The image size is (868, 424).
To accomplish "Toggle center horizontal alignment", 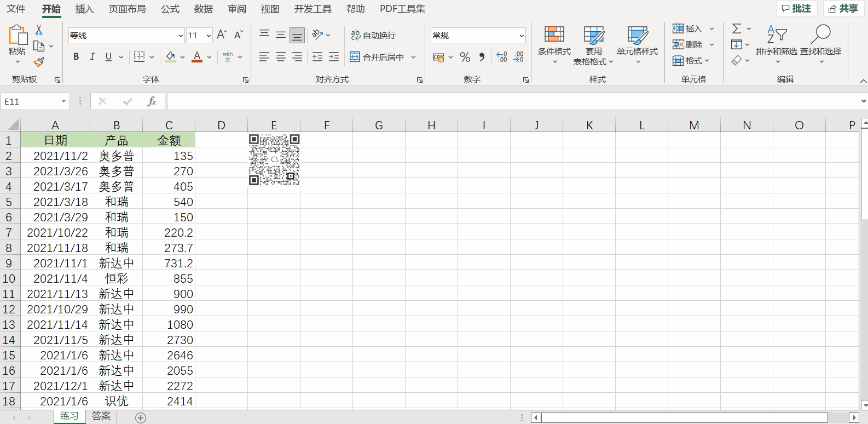I will point(281,57).
